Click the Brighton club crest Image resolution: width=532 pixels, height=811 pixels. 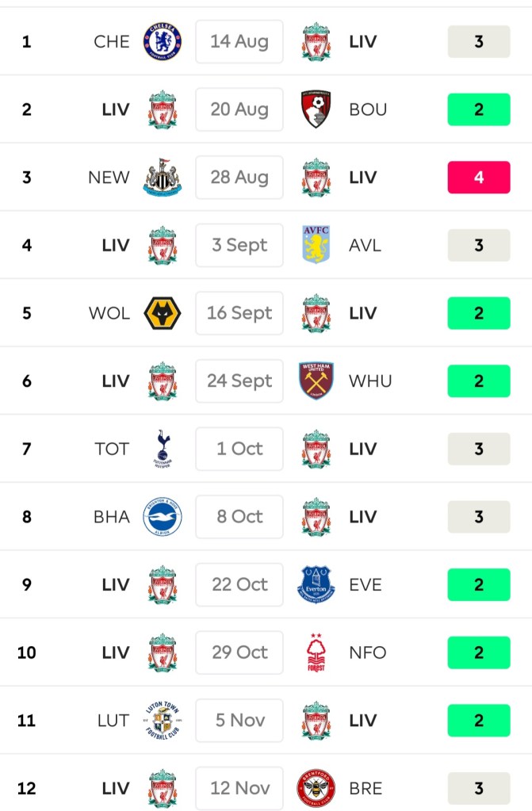(162, 517)
